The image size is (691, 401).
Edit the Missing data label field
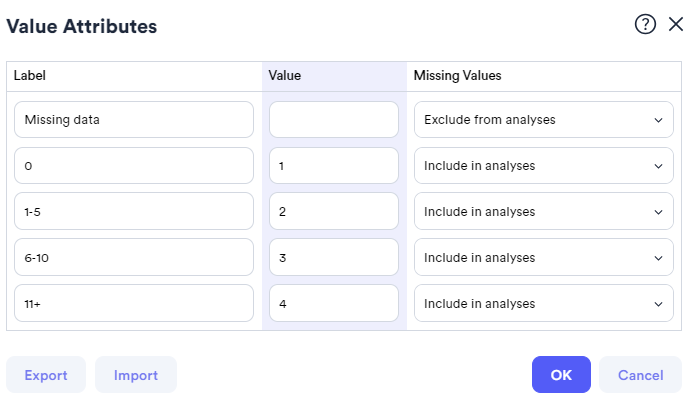(134, 119)
